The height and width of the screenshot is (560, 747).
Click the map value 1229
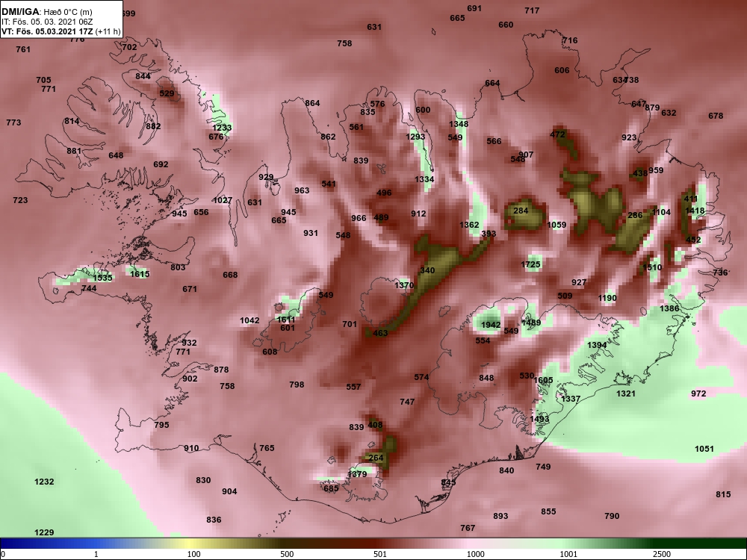[x=44, y=532]
